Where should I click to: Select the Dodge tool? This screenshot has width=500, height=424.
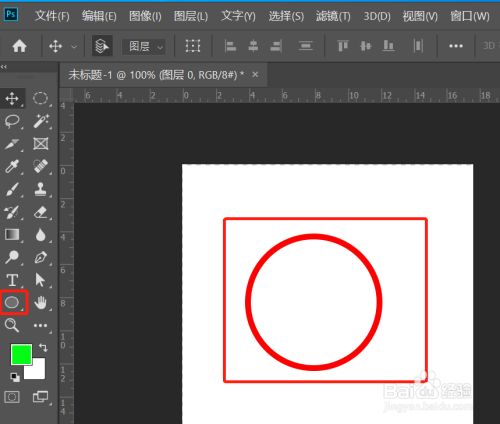point(12,257)
